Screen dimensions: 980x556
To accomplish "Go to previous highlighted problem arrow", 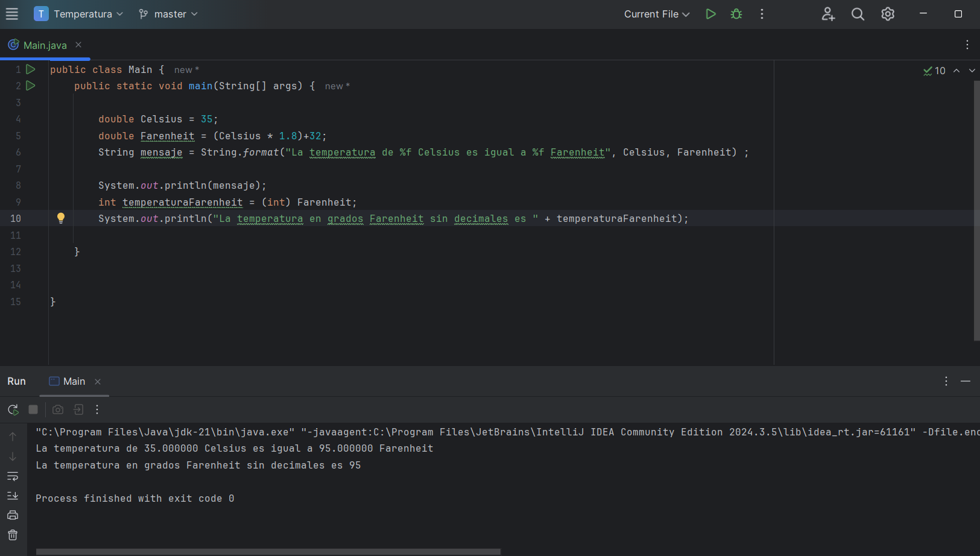I will tap(956, 71).
